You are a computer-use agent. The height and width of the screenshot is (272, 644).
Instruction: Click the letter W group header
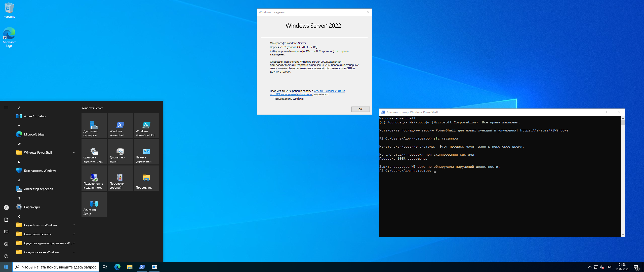pos(19,144)
